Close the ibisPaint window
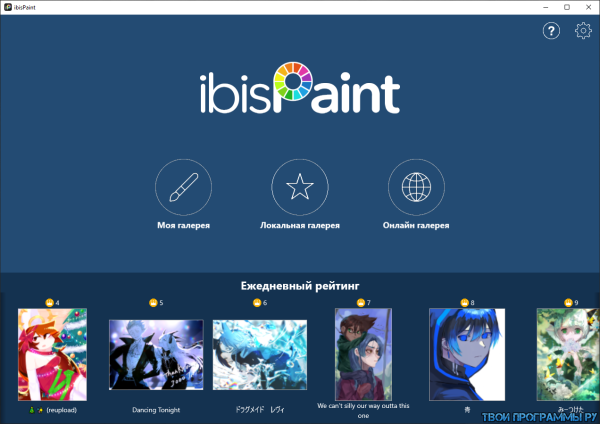Image resolution: width=600 pixels, height=424 pixels. pyautogui.click(x=589, y=7)
